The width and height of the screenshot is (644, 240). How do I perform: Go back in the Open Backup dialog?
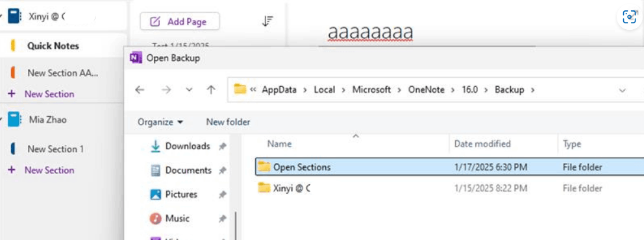(x=140, y=90)
